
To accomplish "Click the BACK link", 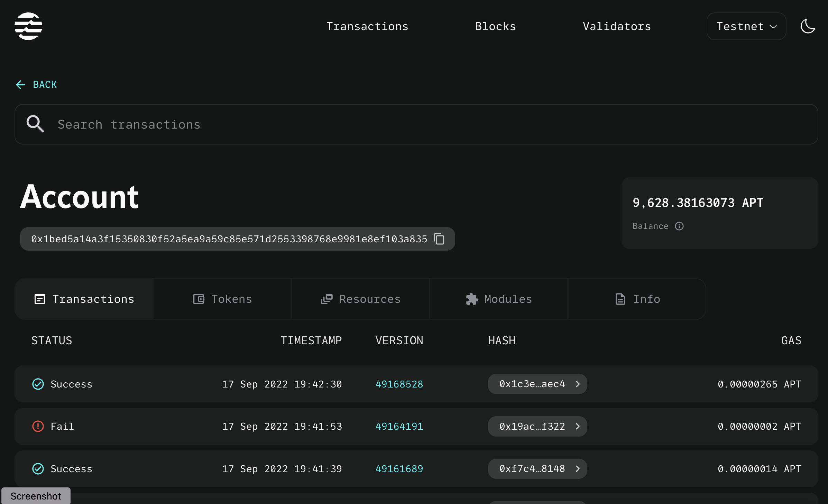I will coord(36,84).
